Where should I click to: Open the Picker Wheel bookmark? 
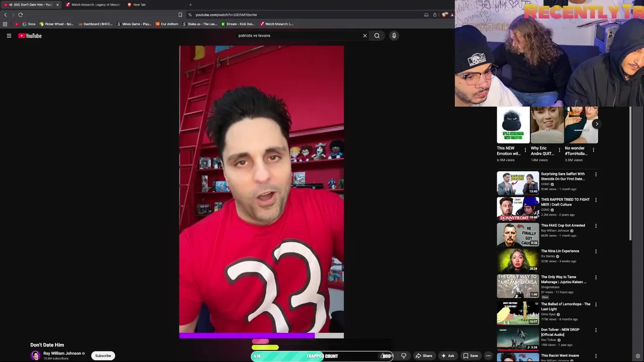pos(56,24)
